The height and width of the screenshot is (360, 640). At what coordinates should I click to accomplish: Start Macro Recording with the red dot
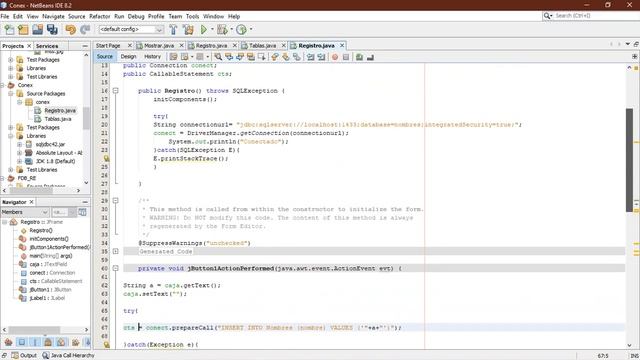(x=335, y=57)
